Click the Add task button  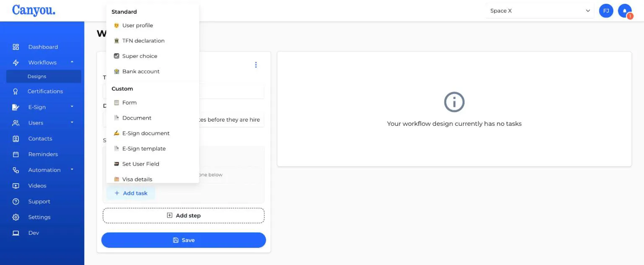click(x=131, y=193)
